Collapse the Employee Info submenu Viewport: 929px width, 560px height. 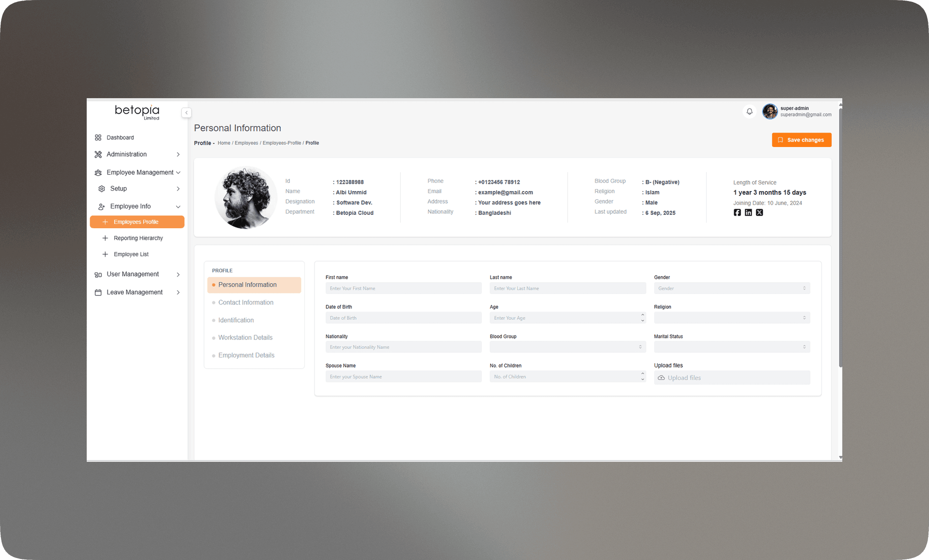pyautogui.click(x=178, y=207)
